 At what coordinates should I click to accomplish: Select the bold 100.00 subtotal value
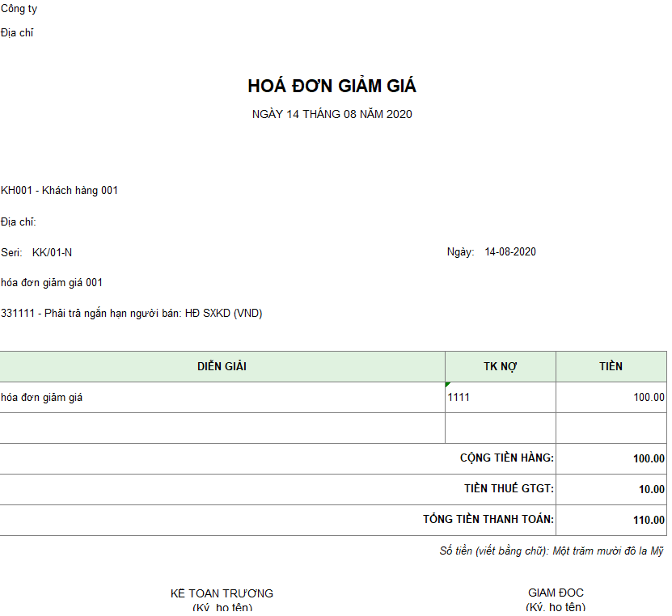tap(649, 459)
